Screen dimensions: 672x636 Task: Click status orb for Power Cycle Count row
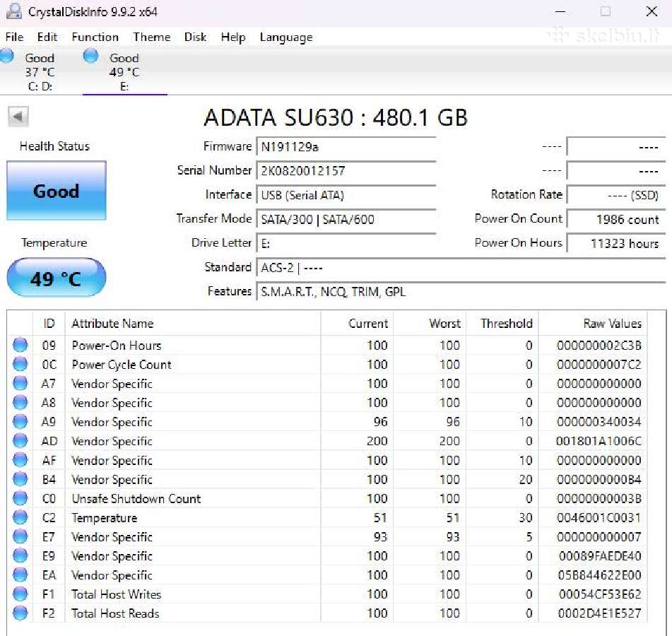click(x=20, y=364)
